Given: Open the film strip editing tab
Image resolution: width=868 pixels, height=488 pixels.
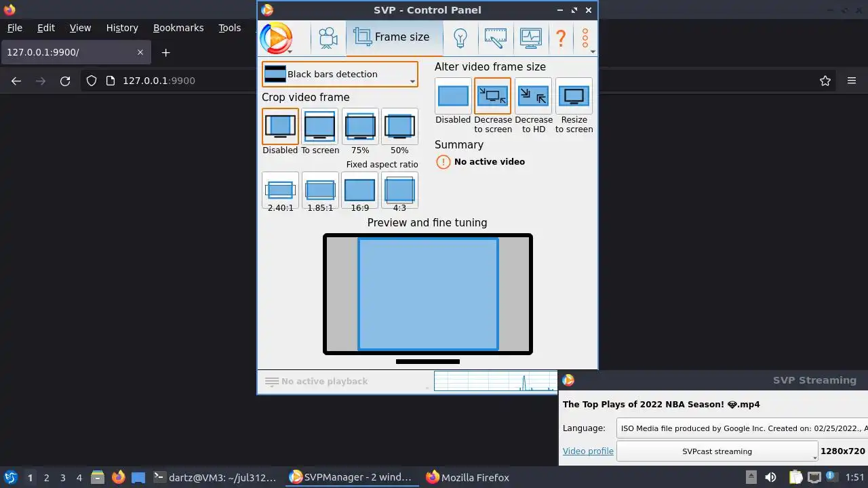Looking at the screenshot, I should (x=496, y=37).
